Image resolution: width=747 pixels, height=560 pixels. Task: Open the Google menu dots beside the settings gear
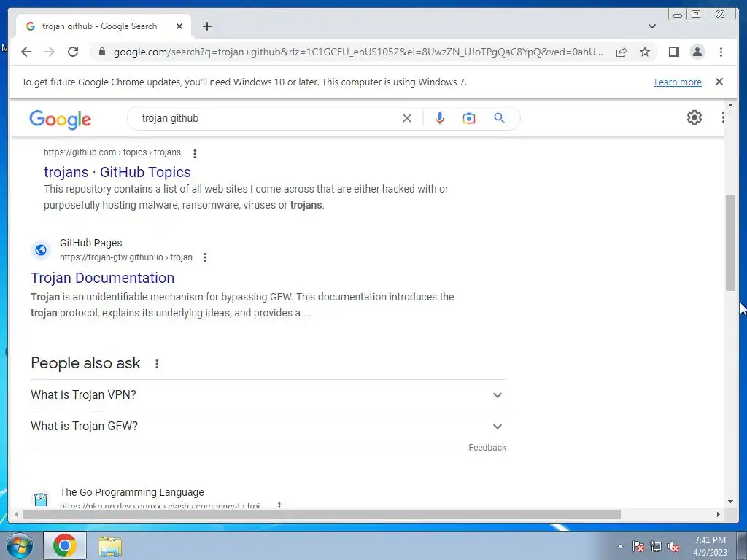point(722,117)
